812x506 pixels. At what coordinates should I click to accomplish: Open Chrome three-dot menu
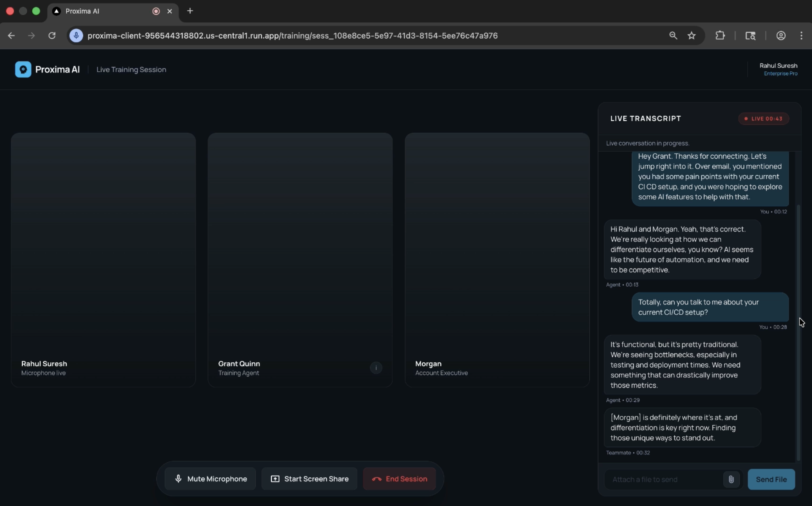click(x=801, y=36)
